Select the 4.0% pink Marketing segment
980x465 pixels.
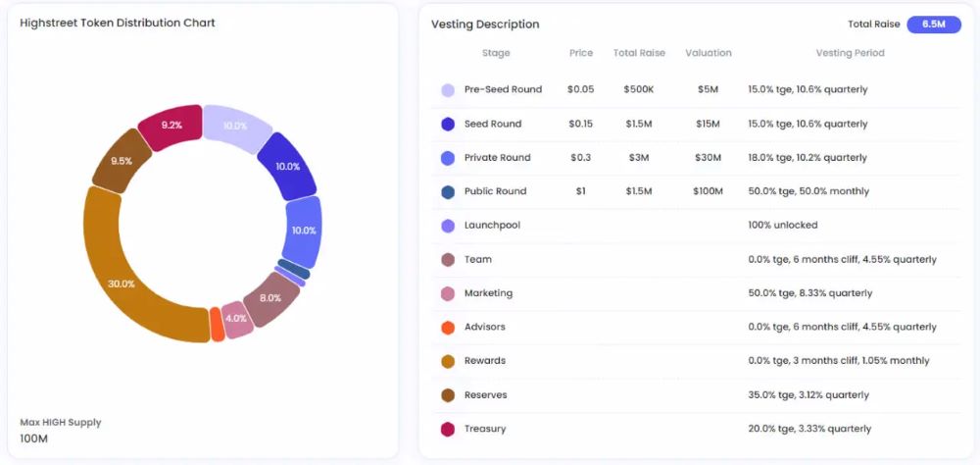(x=236, y=319)
